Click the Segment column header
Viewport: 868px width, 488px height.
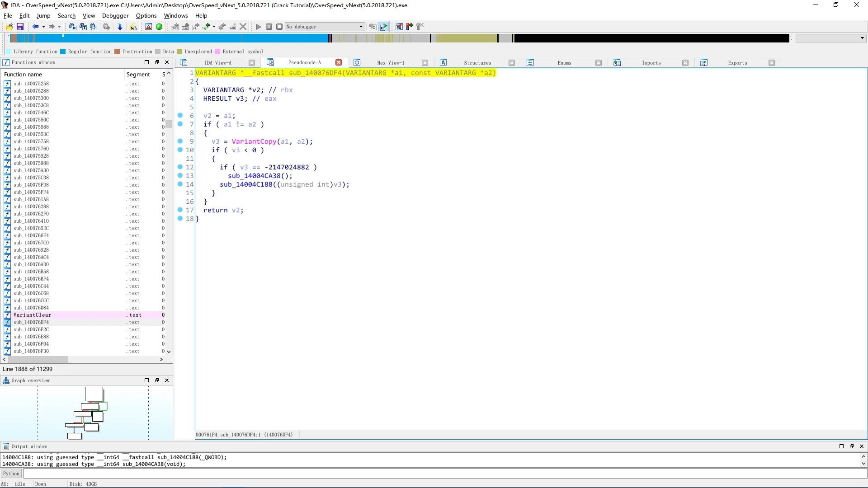(142, 74)
